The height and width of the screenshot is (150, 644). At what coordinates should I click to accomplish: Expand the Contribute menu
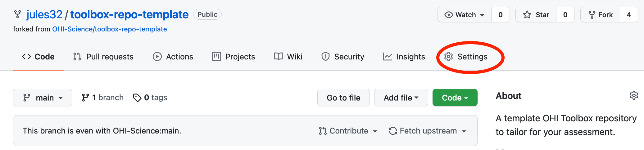pyautogui.click(x=348, y=131)
